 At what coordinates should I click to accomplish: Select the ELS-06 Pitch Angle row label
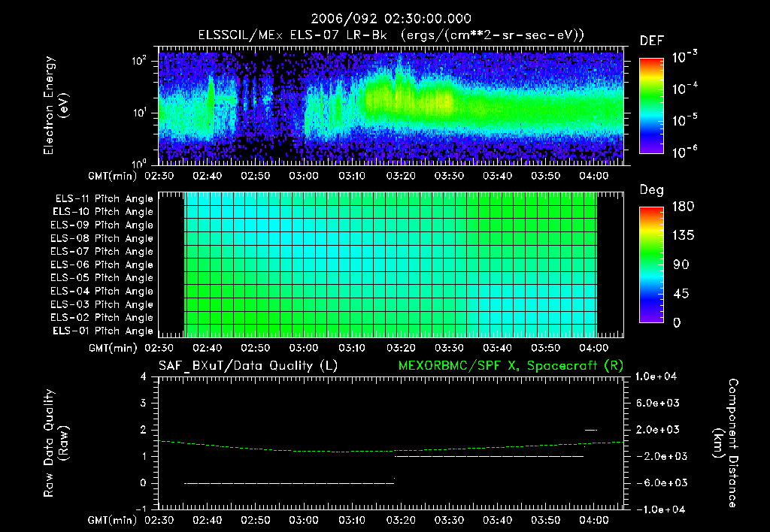pyautogui.click(x=102, y=265)
